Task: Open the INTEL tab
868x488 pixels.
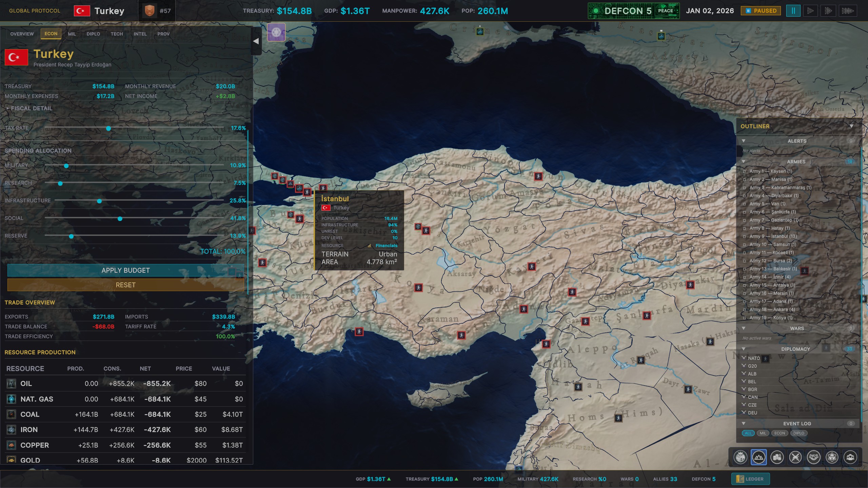Action: [140, 34]
